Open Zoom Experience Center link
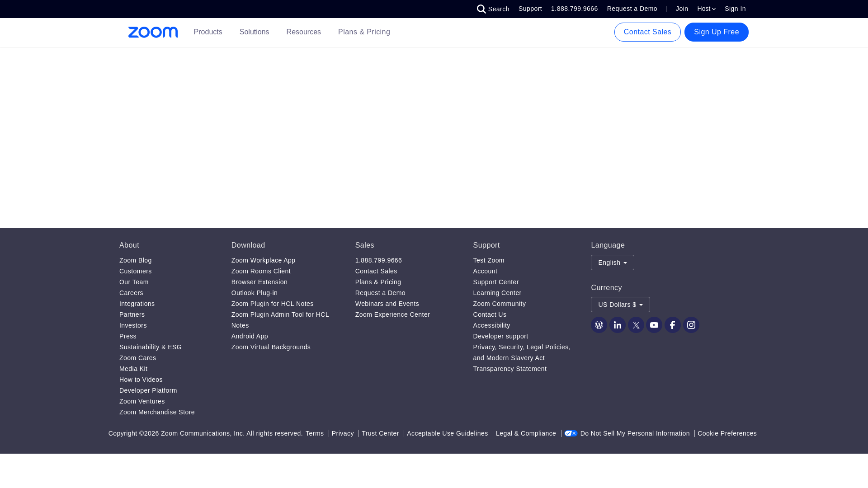868x488 pixels. pyautogui.click(x=392, y=314)
